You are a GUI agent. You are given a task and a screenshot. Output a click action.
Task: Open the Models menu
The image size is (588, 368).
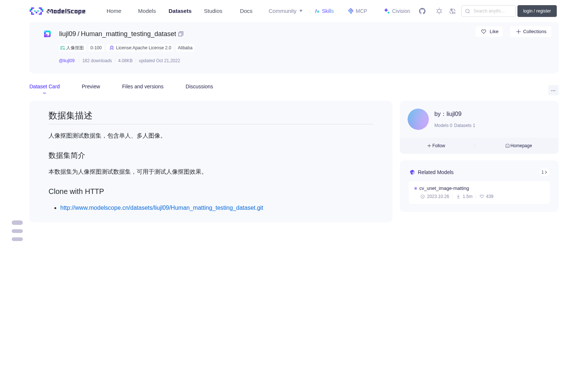[x=147, y=11]
